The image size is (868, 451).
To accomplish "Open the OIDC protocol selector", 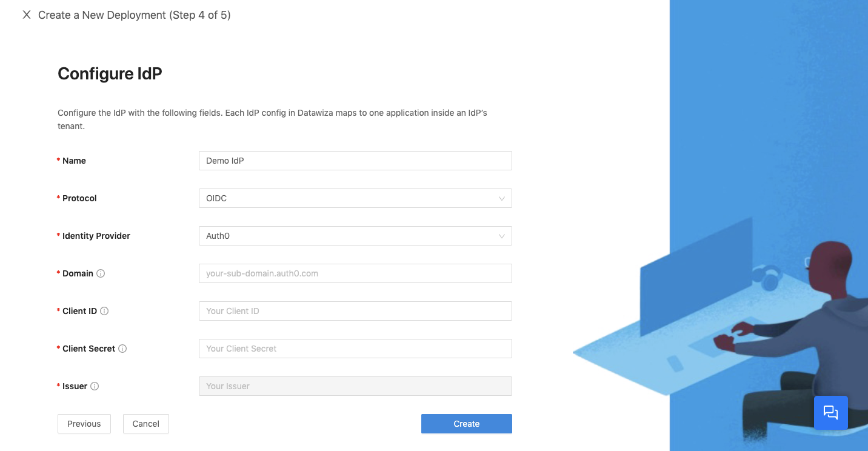I will click(355, 198).
